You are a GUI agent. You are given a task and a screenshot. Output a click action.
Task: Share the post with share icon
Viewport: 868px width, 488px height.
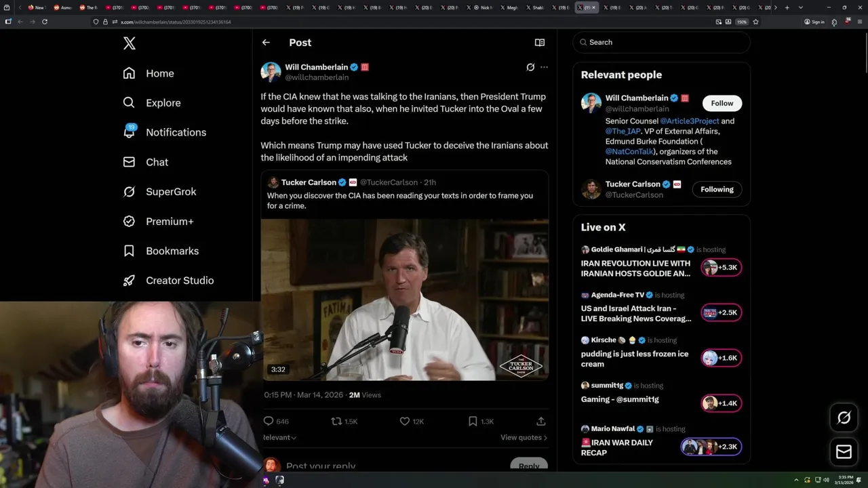tap(540, 421)
